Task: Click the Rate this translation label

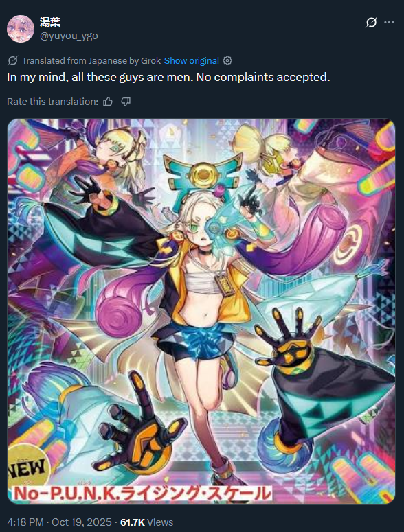Action: point(53,102)
